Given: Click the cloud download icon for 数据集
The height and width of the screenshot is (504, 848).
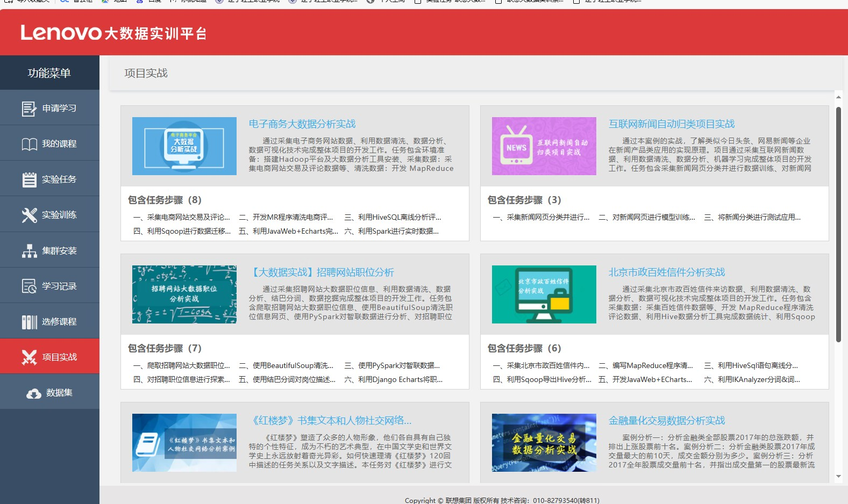Looking at the screenshot, I should tap(34, 393).
